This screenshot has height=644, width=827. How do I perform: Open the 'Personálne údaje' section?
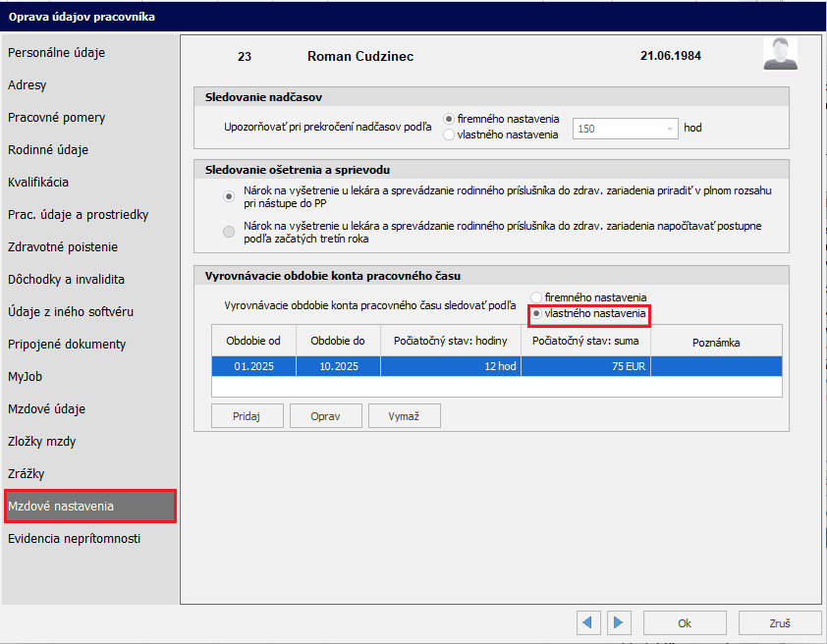coord(57,52)
